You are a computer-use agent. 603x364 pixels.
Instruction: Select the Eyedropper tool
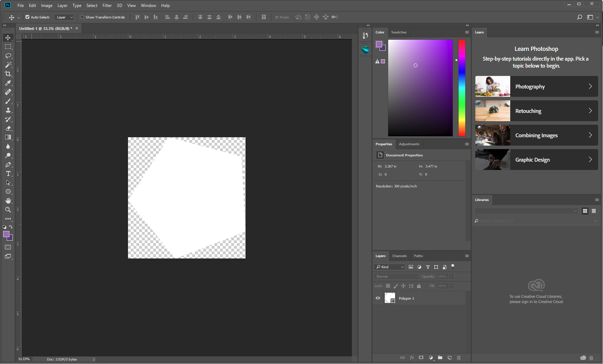coord(8,83)
